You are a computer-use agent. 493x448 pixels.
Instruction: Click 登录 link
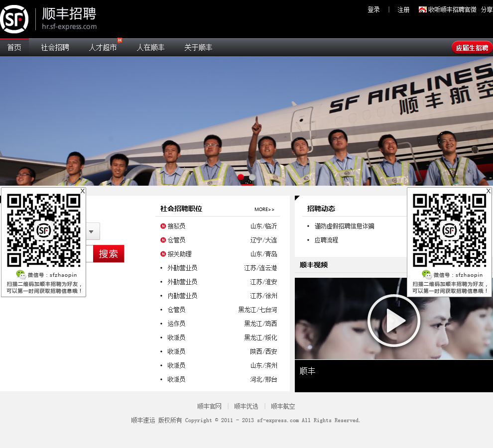[373, 9]
